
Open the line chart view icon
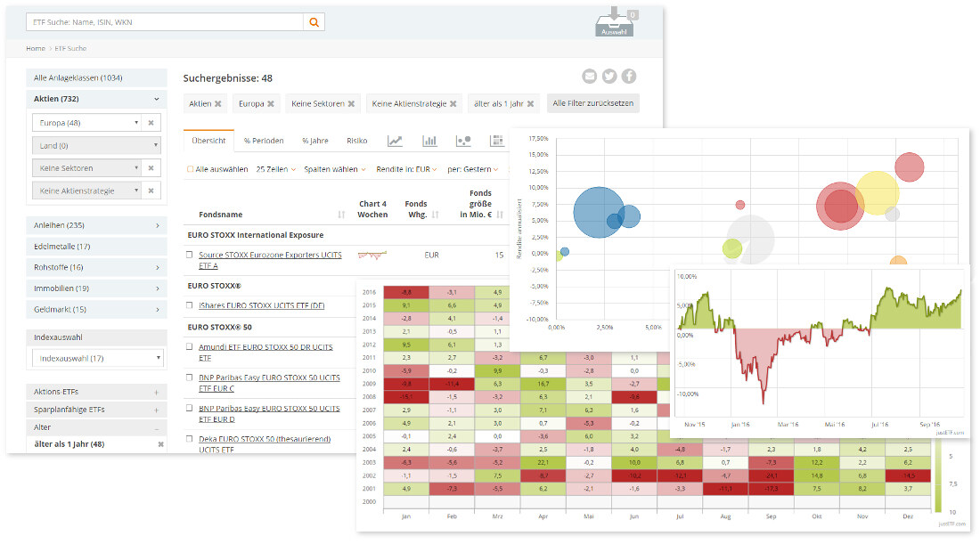(x=395, y=141)
